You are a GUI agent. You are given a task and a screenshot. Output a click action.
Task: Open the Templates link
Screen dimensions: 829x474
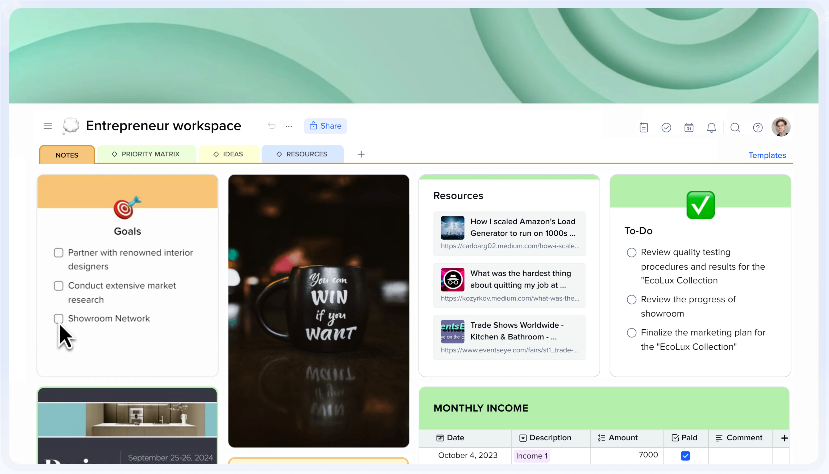[x=767, y=155]
